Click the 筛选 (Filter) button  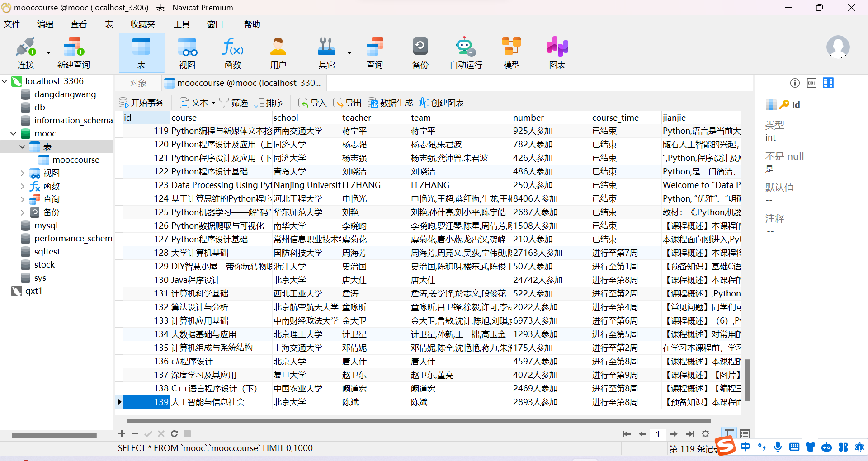233,103
